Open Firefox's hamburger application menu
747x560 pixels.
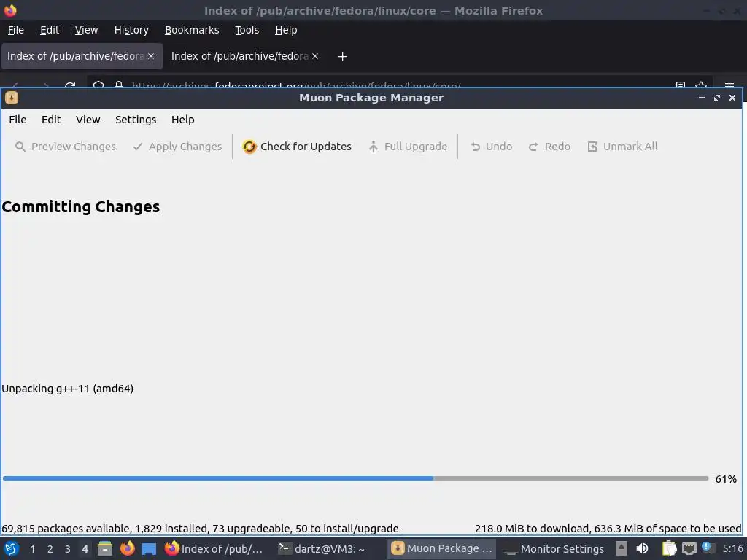pos(729,85)
